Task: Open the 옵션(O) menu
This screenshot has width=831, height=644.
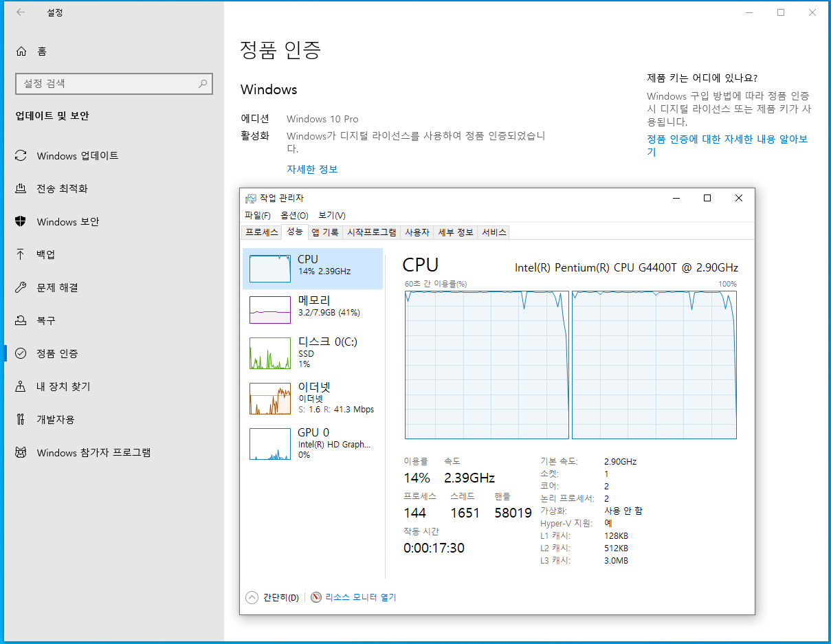Action: pyautogui.click(x=294, y=215)
